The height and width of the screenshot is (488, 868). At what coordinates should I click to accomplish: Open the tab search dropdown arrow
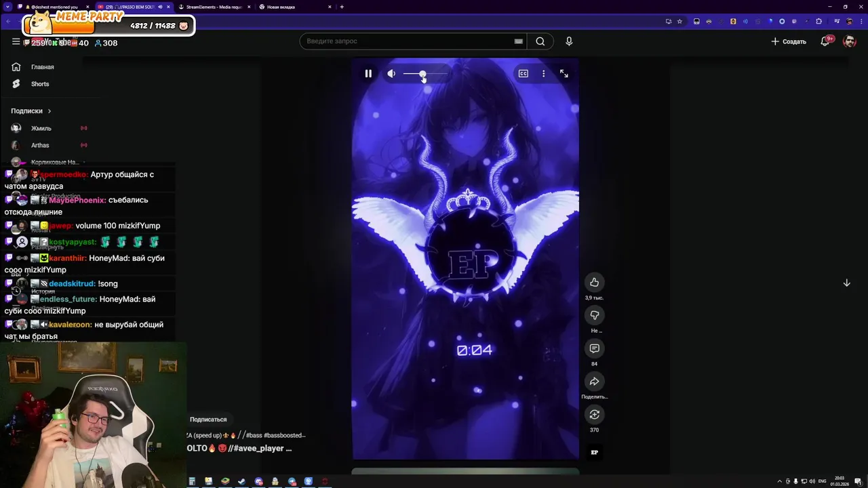click(8, 7)
